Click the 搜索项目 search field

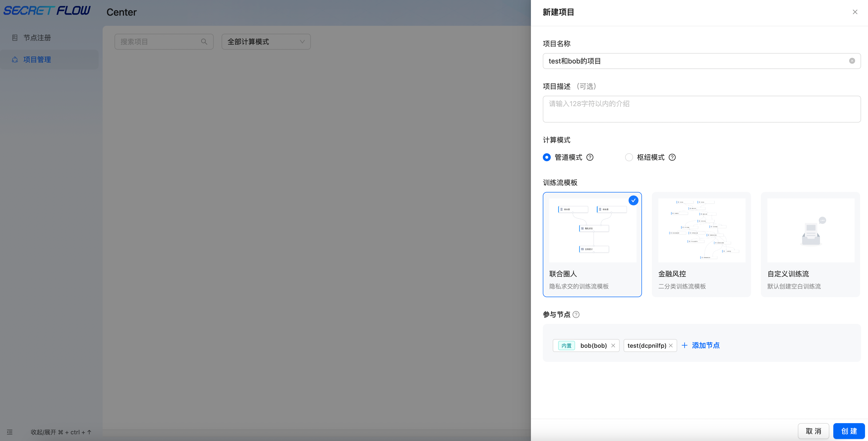[x=164, y=42]
